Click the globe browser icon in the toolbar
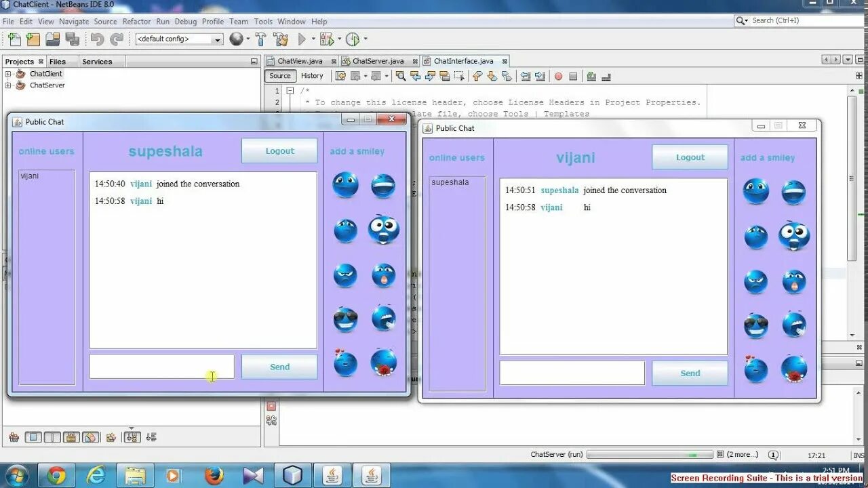The width and height of the screenshot is (868, 488). tap(236, 39)
